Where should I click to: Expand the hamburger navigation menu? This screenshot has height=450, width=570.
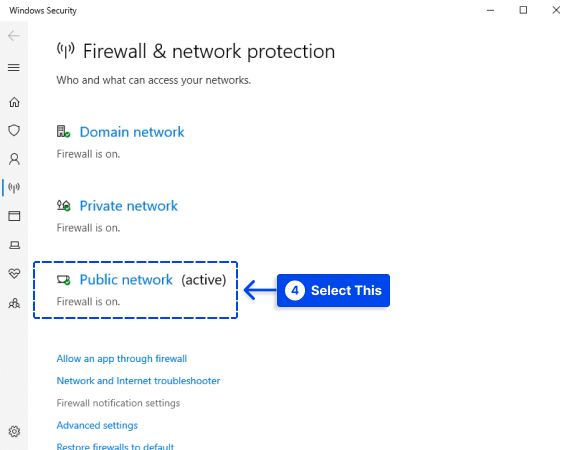(14, 68)
